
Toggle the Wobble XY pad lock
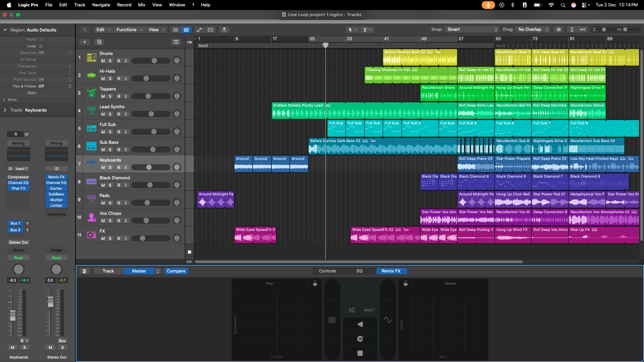click(405, 284)
